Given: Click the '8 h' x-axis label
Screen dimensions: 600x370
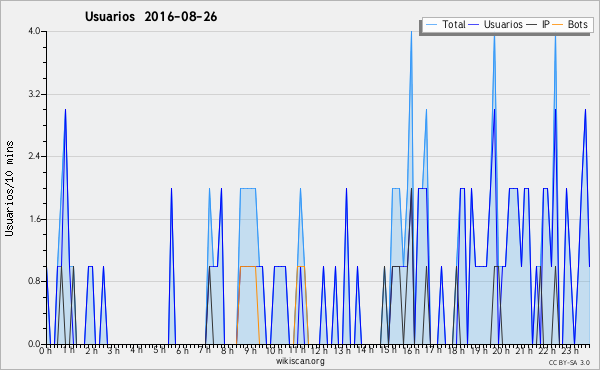Looking at the screenshot, I should (x=227, y=351).
